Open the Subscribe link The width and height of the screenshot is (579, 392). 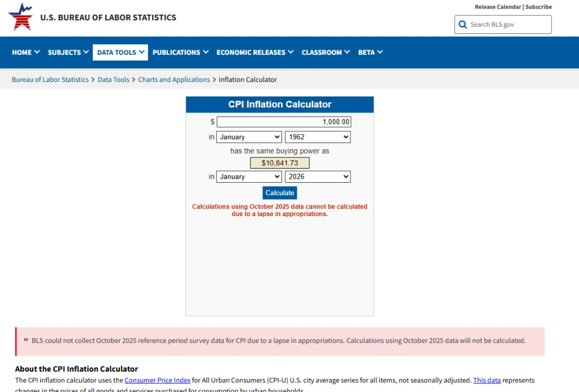538,7
